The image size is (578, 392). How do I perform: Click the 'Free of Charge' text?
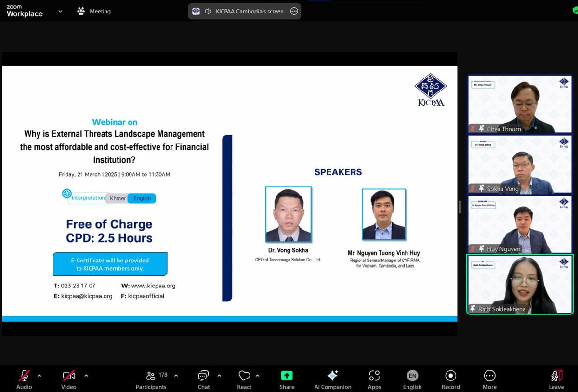pos(109,224)
